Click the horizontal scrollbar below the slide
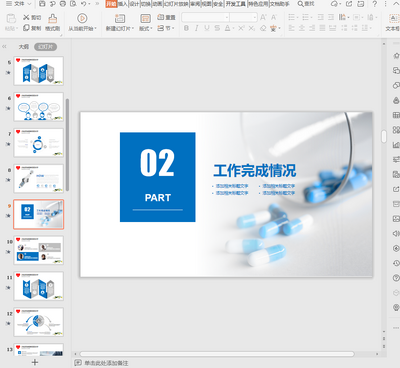Viewport: 400px width, 368px height. pos(217,354)
